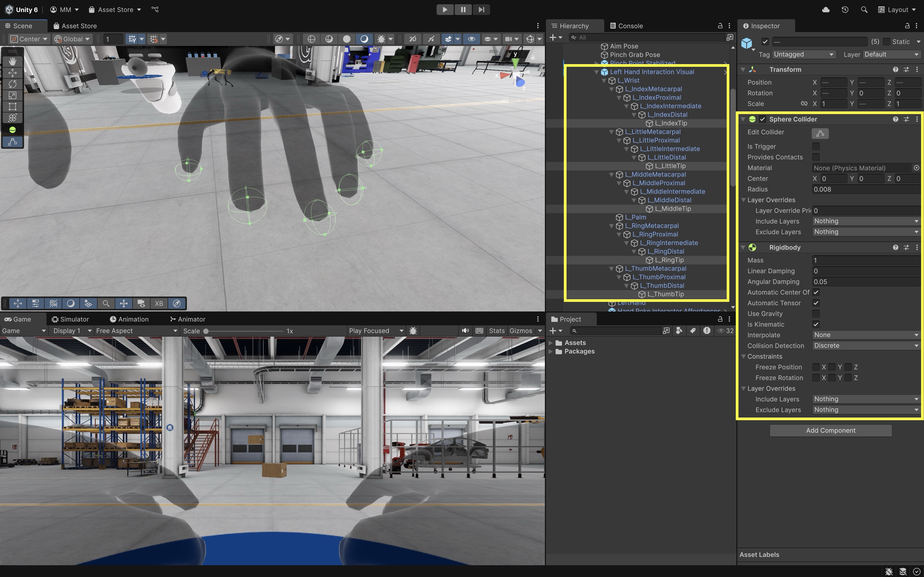Click the Edit Collider button icon
Screen dimensions: 924x577
click(820, 134)
